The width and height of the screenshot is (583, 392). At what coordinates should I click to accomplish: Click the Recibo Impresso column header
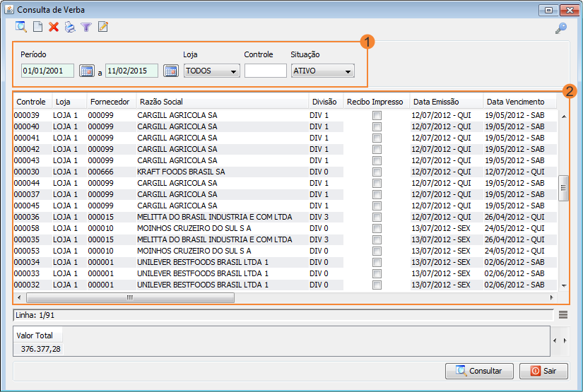[376, 102]
